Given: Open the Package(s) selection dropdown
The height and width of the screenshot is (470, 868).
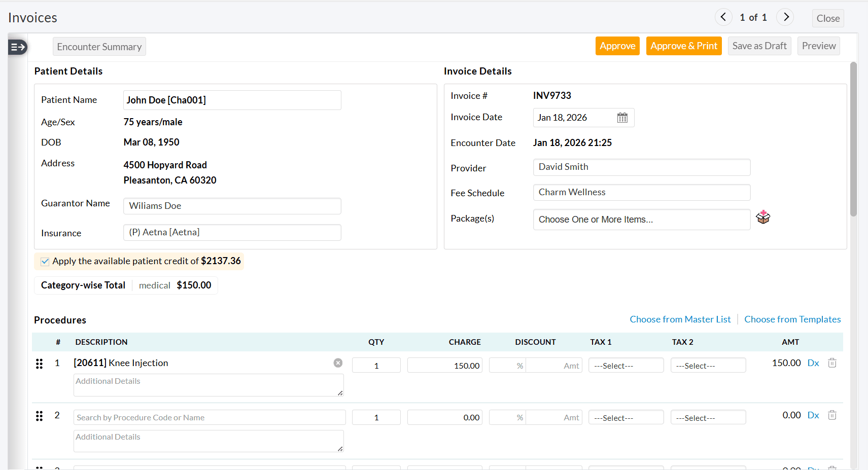Looking at the screenshot, I should click(641, 220).
